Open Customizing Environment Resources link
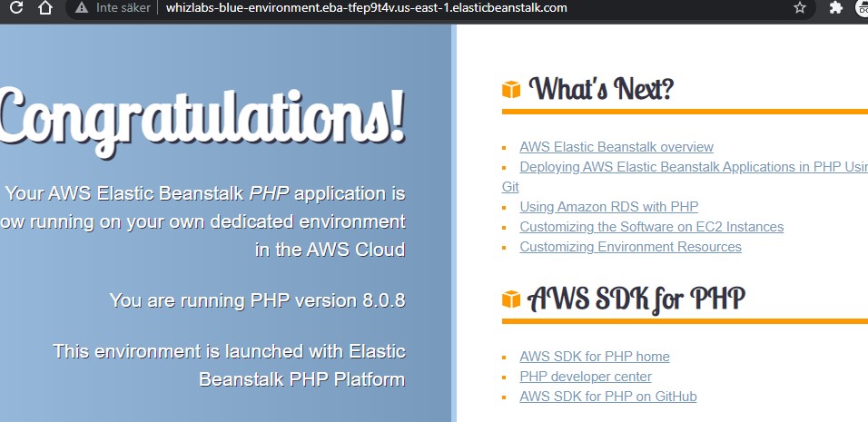The height and width of the screenshot is (422, 868). click(x=630, y=247)
